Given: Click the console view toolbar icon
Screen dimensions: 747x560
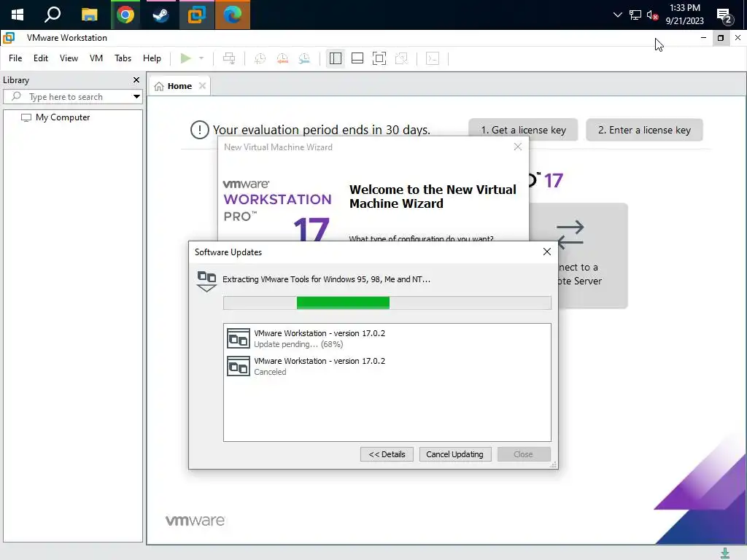Looking at the screenshot, I should pyautogui.click(x=433, y=58).
